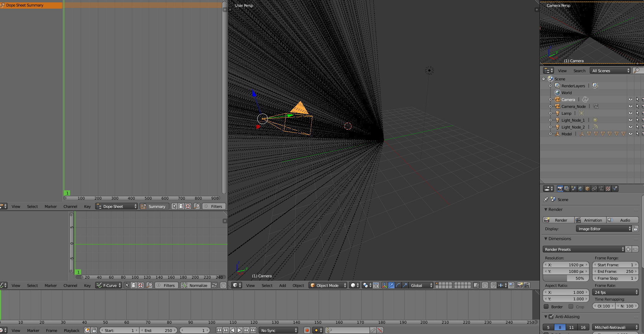Image resolution: width=644 pixels, height=334 pixels.
Task: Toggle visibility of Camera in outliner
Action: click(631, 100)
